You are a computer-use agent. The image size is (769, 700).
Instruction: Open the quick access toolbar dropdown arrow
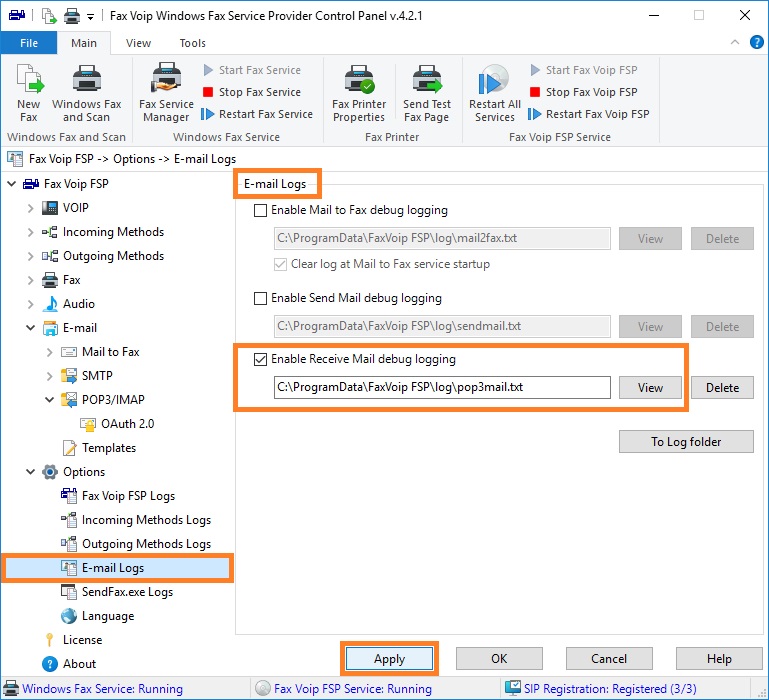click(90, 17)
